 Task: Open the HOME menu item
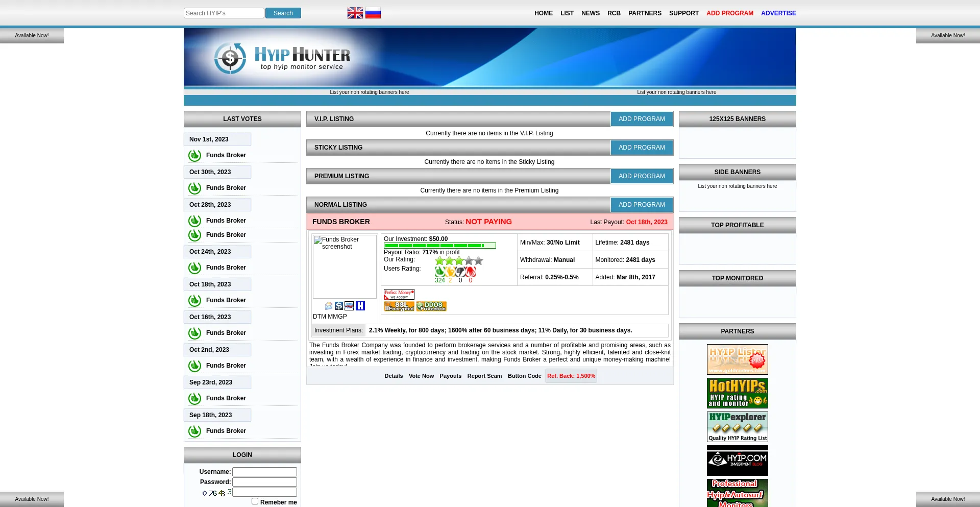tap(544, 13)
